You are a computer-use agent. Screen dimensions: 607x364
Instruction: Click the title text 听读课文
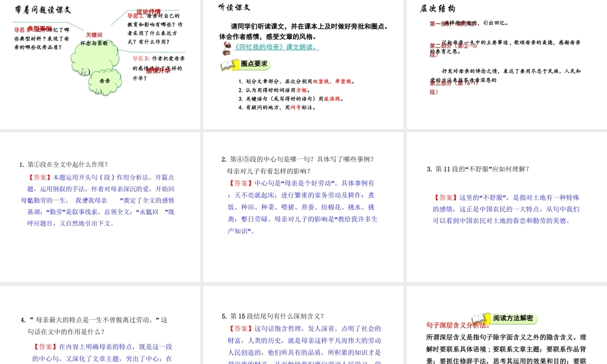pos(234,7)
